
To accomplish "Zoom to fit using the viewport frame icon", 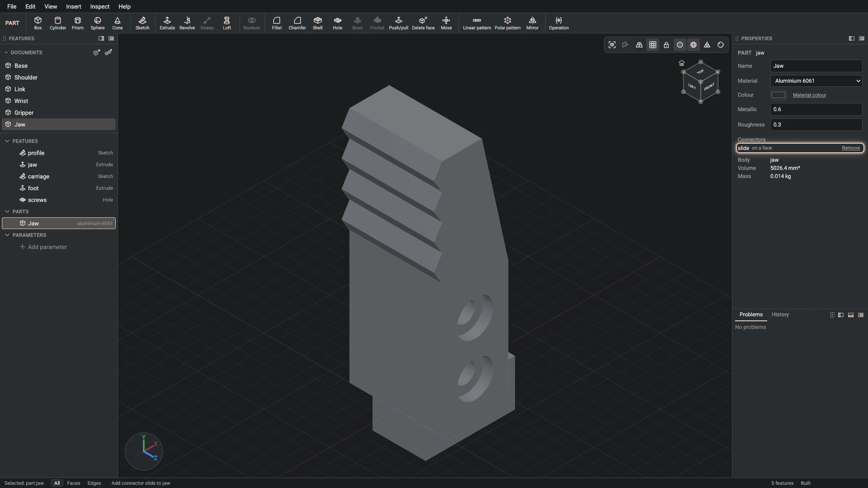I will [612, 45].
